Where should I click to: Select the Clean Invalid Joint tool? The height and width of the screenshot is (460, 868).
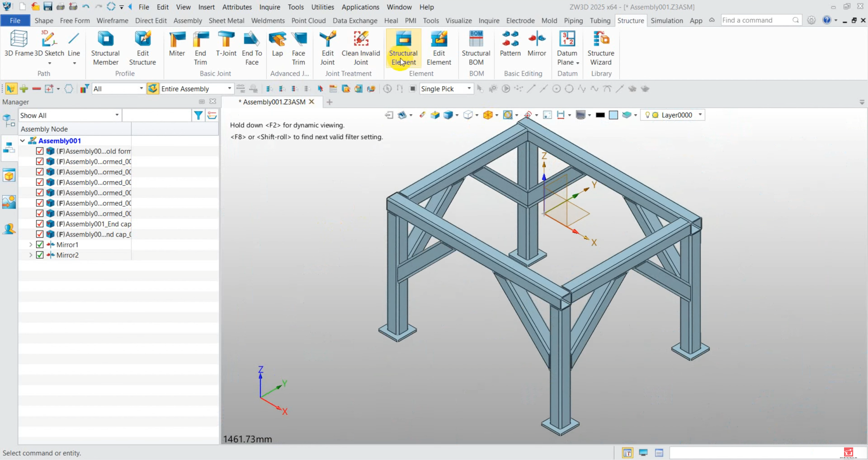360,47
